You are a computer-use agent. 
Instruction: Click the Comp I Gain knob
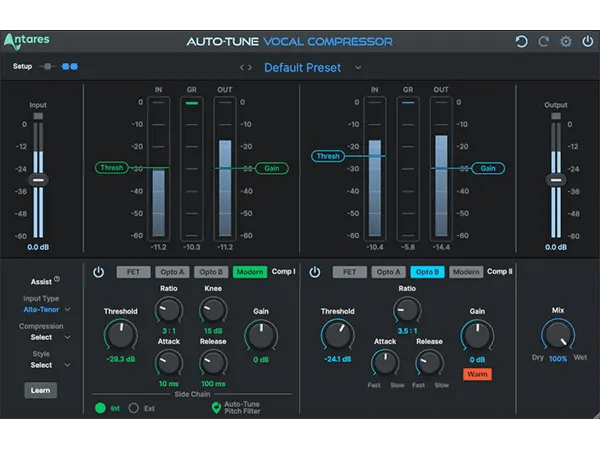pyautogui.click(x=261, y=335)
